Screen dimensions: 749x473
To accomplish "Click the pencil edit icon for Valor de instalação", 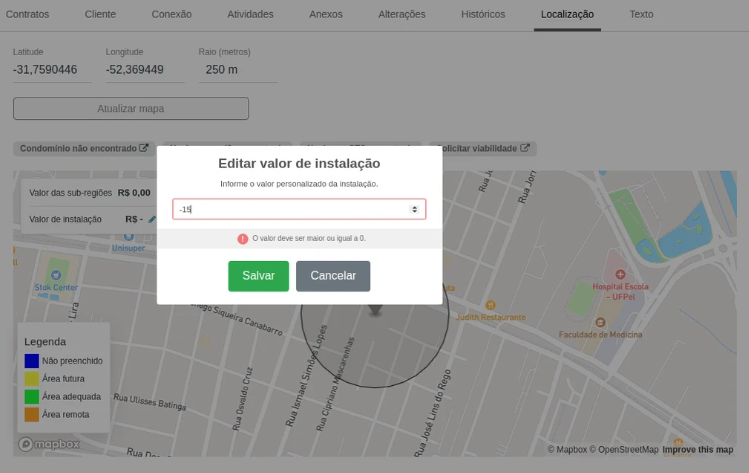I will pos(152,219).
